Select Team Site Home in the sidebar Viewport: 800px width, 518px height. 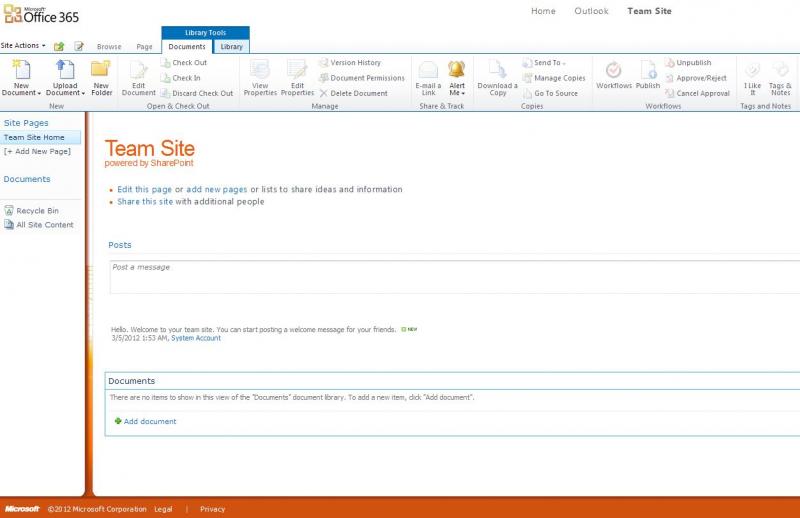(40, 137)
